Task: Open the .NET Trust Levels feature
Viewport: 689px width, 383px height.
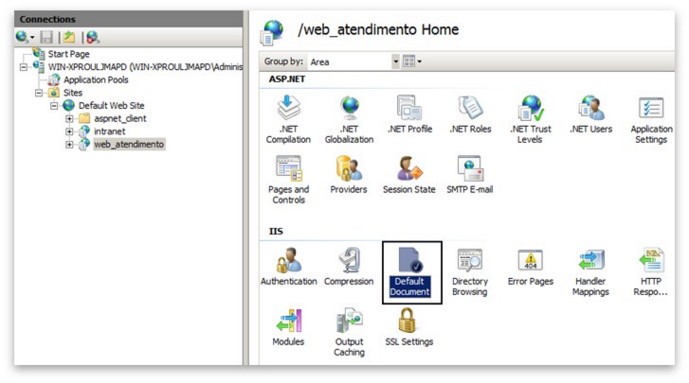Action: (x=530, y=119)
